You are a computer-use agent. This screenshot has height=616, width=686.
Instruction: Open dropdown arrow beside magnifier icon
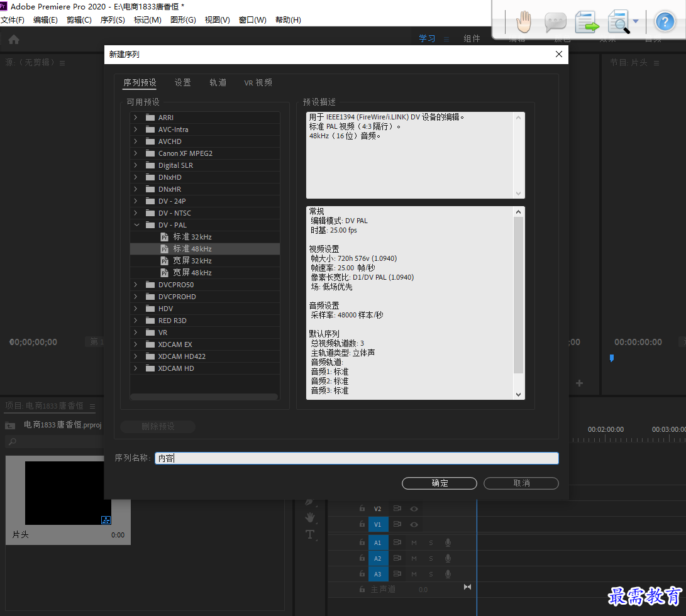click(x=636, y=21)
